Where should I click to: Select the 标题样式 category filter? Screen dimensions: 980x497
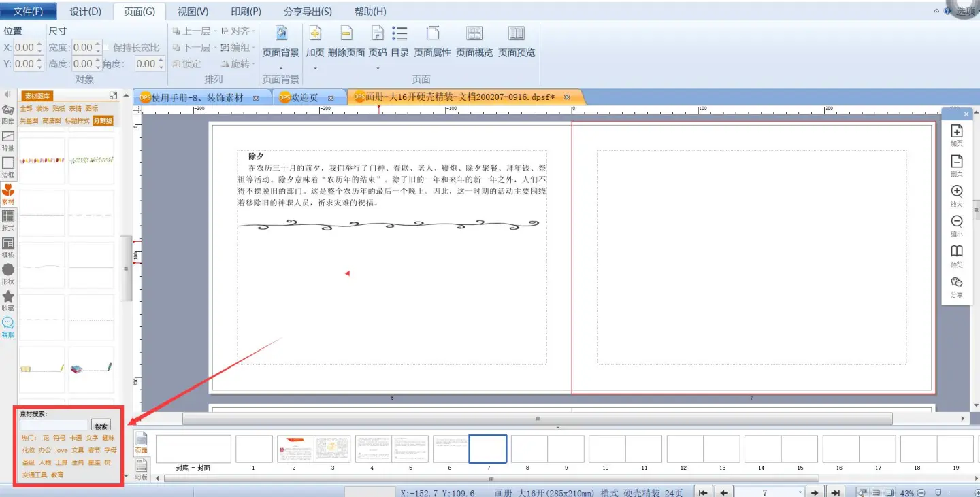tap(77, 121)
